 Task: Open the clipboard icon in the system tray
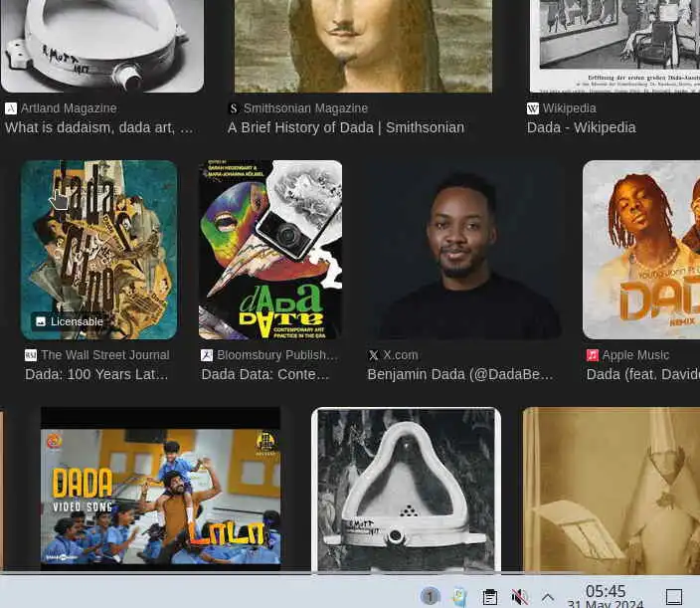(490, 597)
